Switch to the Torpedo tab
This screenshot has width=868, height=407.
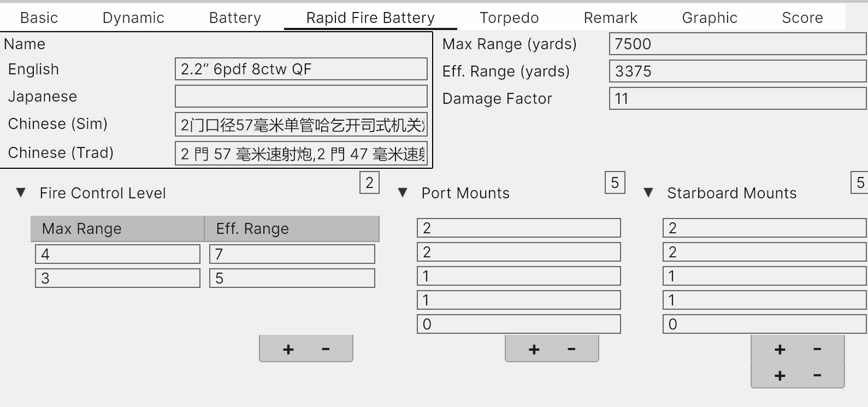[509, 17]
